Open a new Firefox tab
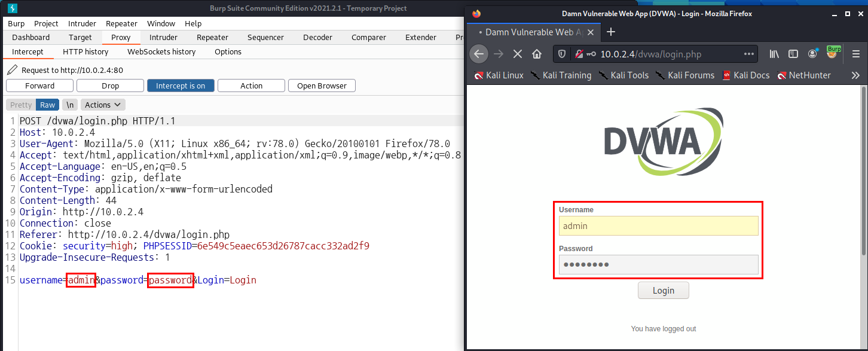 610,32
